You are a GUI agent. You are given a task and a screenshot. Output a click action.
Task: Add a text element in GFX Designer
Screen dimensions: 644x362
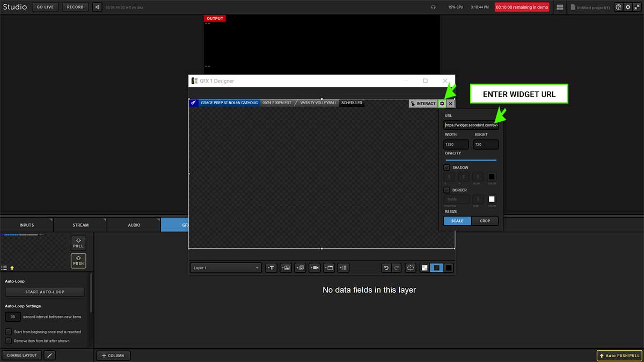pyautogui.click(x=271, y=268)
